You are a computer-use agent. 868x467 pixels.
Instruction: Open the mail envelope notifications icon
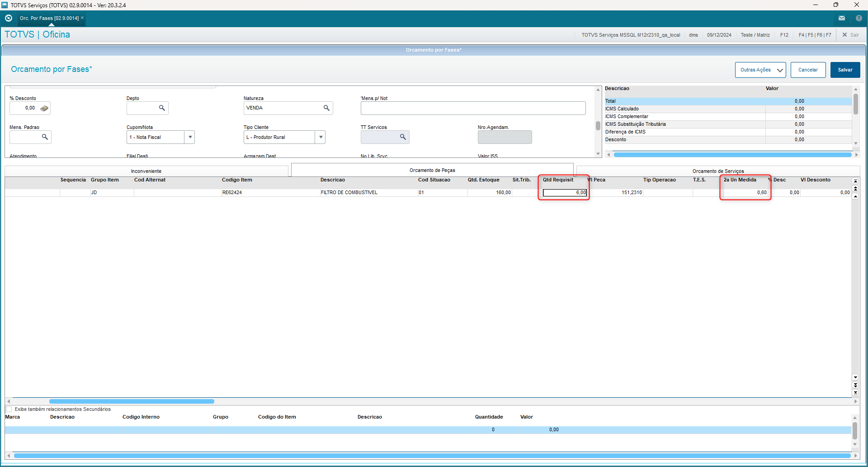coord(842,18)
